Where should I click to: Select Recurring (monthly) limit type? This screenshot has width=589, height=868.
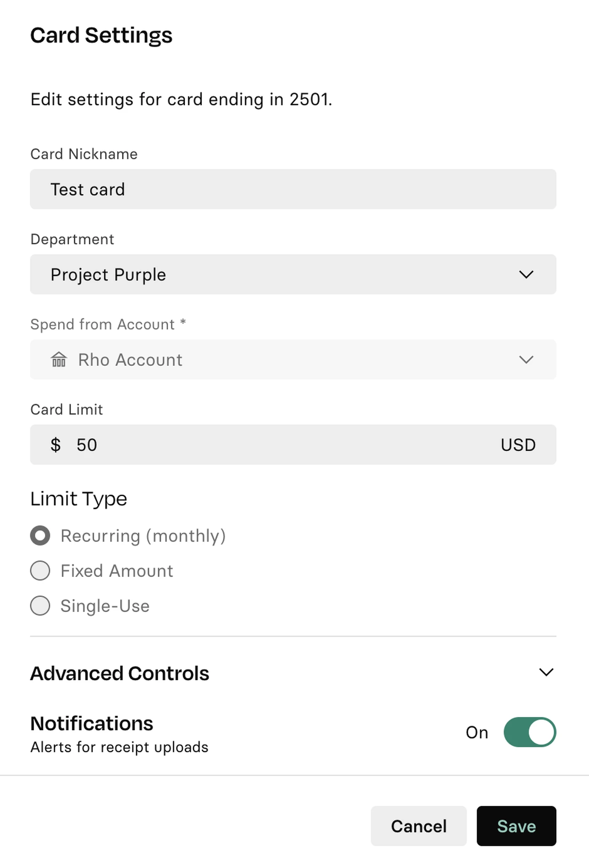click(x=40, y=536)
